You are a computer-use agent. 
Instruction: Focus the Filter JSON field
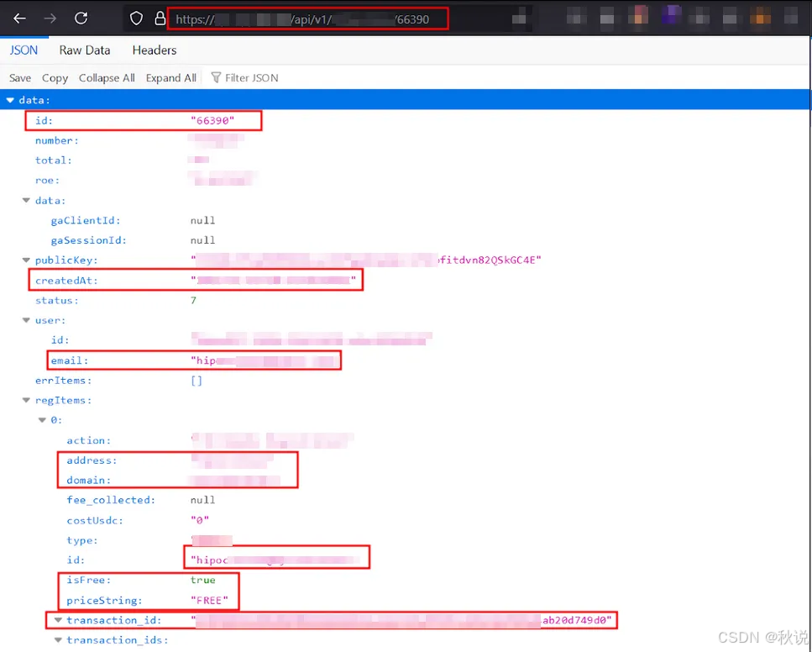251,78
